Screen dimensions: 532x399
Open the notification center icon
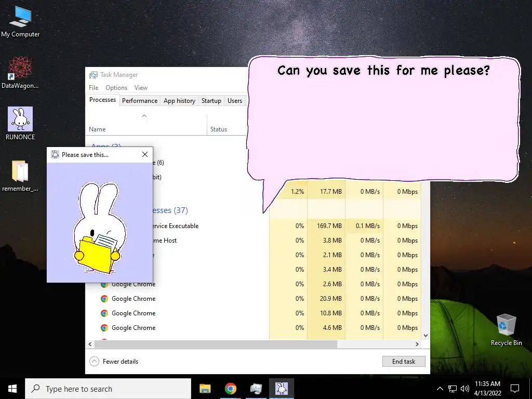(x=515, y=389)
